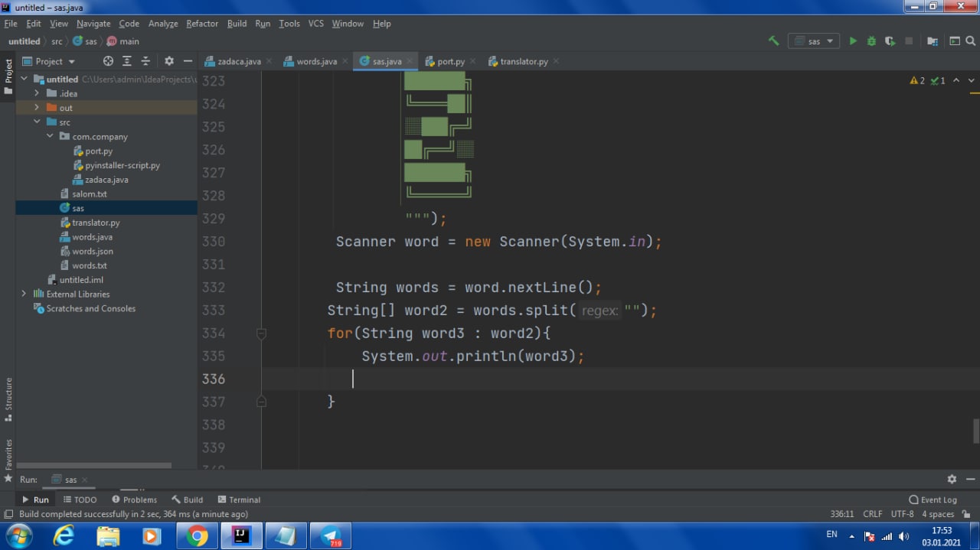Open the volume speaker tray icon
Screen dimensions: 980x550
tap(904, 536)
